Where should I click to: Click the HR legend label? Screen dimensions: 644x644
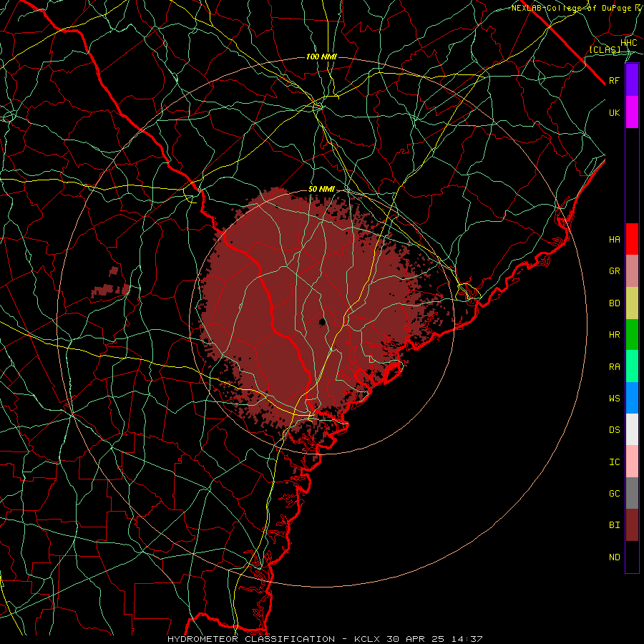point(615,335)
